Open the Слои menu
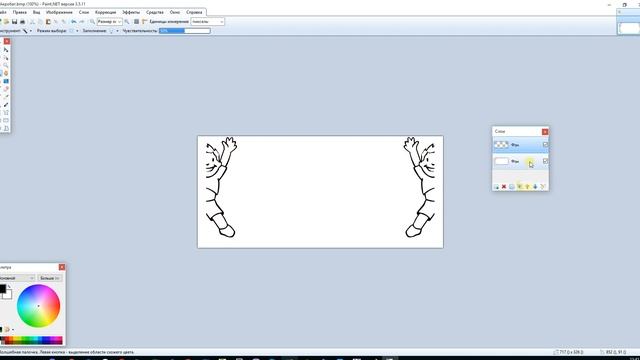This screenshot has width=640, height=360. point(84,12)
